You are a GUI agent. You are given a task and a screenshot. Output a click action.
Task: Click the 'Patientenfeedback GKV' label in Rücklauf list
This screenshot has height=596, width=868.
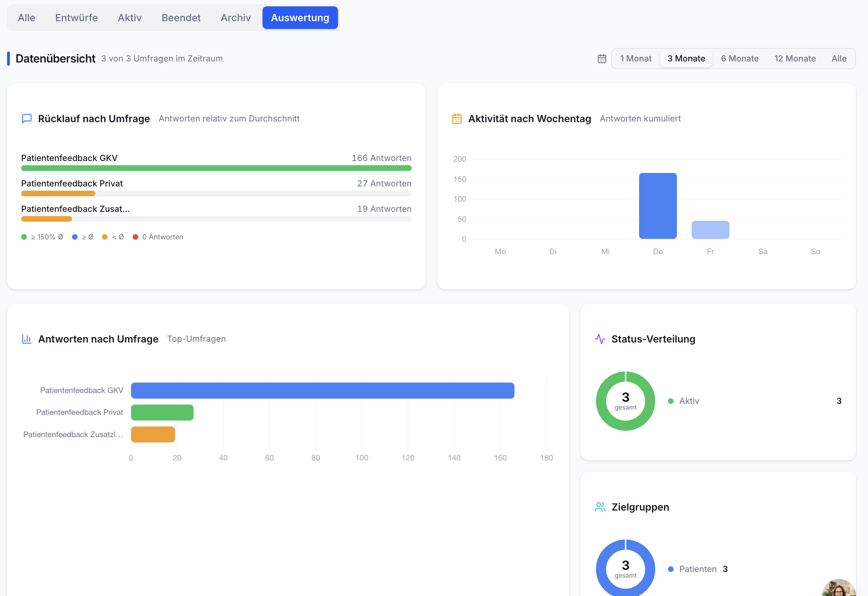click(70, 158)
